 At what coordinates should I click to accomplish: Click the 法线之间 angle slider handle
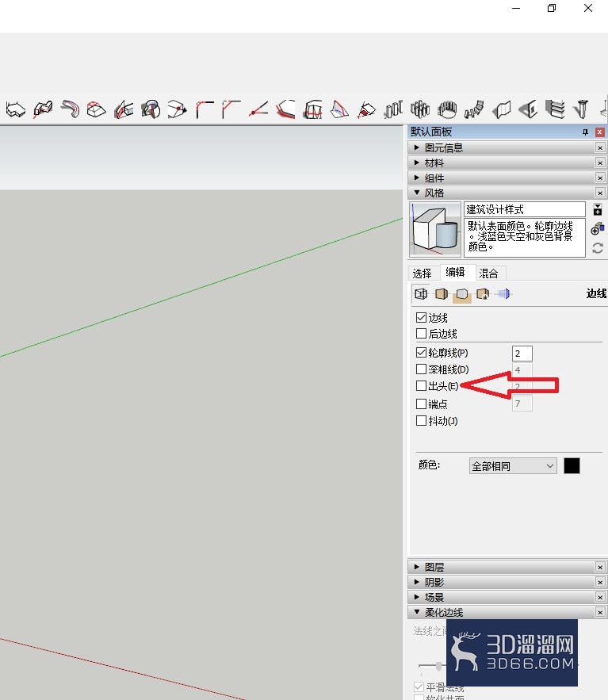439,666
